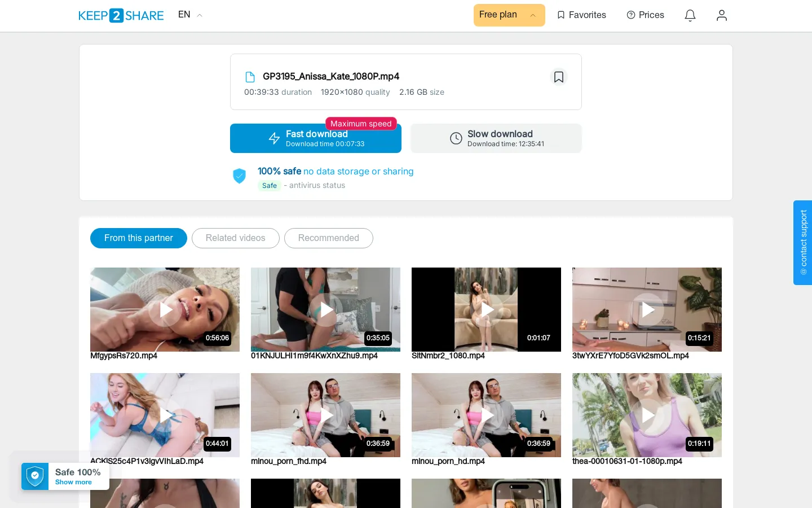812x508 pixels.
Task: Play the 3twYXrE7YfoD5GVk2smOL.mp4 video
Action: 647,309
